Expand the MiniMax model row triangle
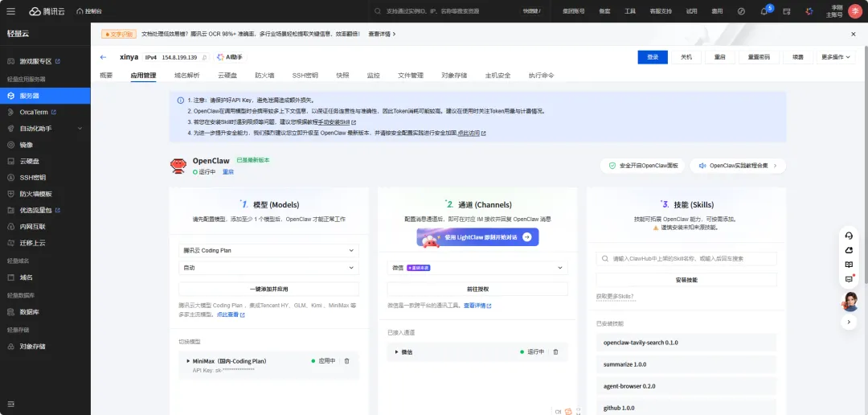 (x=188, y=360)
